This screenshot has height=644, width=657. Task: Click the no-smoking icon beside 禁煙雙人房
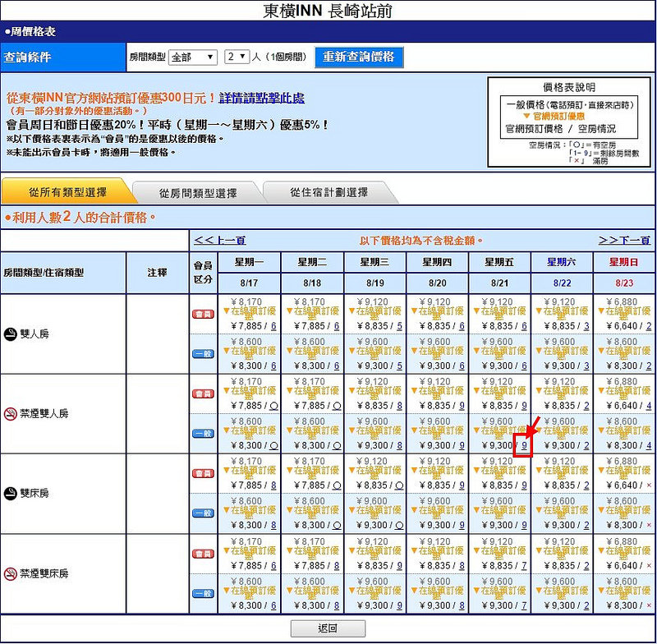tap(10, 414)
